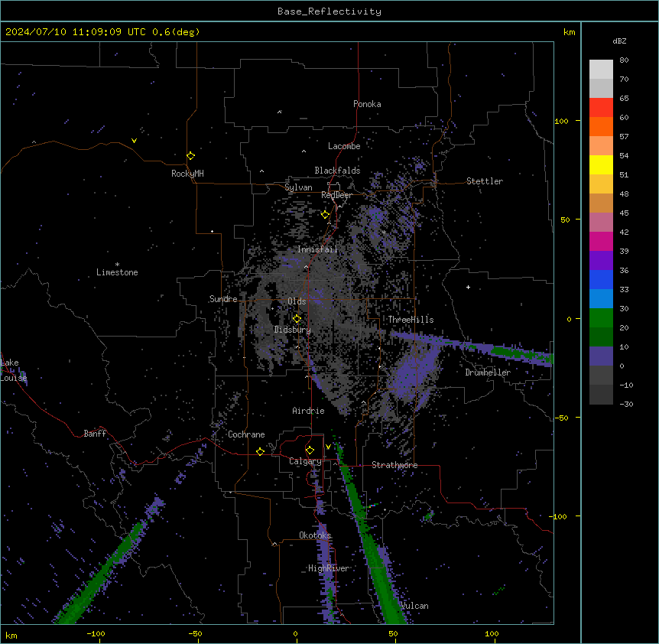
Task: Click the Okotoks city label
Action: coord(315,535)
